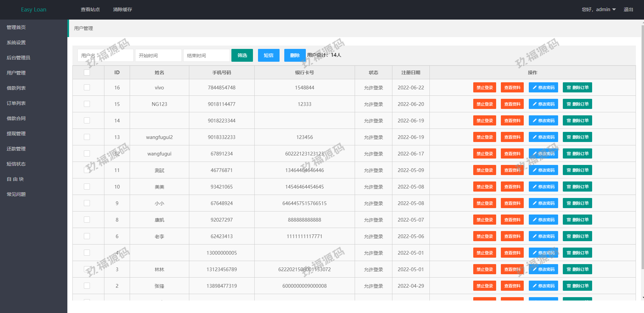
Task: Click trash icon in wangfugui2's row
Action: 569,137
